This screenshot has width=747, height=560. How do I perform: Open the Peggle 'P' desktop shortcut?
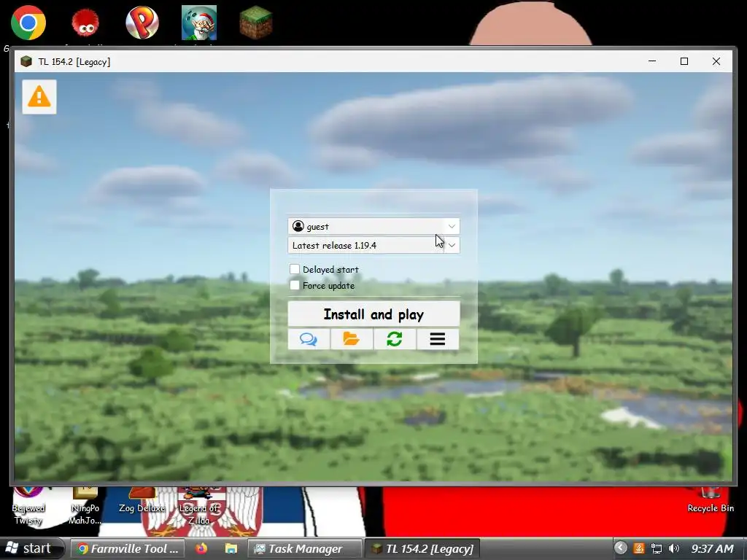pos(142,23)
